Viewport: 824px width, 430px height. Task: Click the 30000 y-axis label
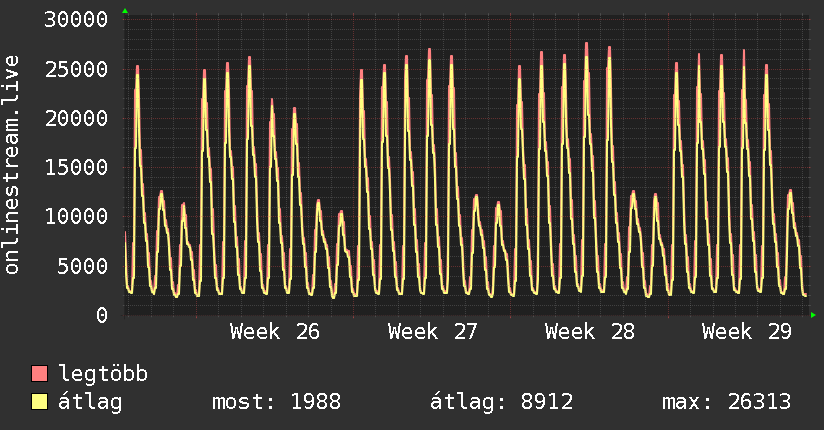76,20
